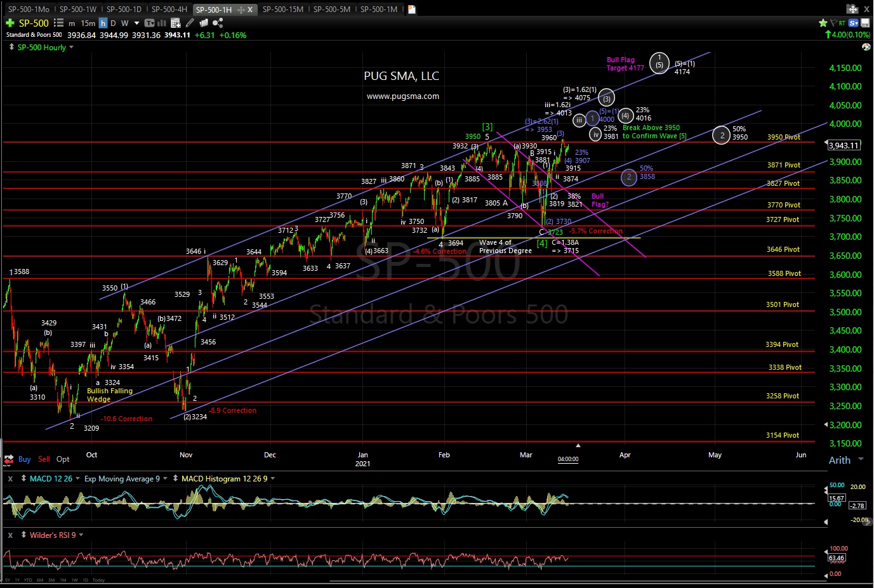
Task: Set range to 1W
Action: pos(74,580)
